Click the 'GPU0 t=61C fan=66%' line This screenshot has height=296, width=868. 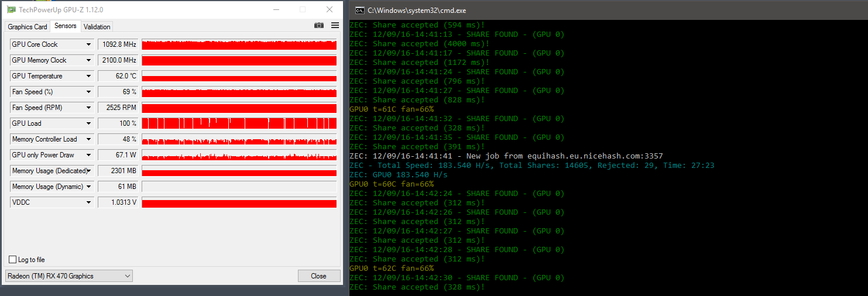pyautogui.click(x=392, y=109)
